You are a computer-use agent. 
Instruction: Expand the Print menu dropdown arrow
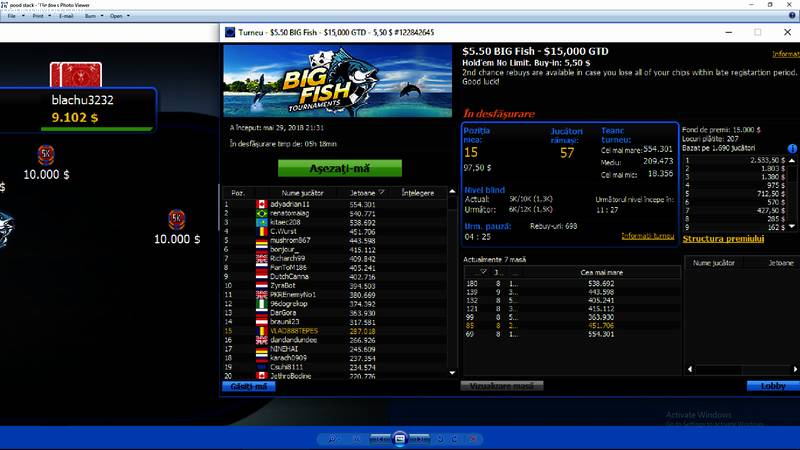point(49,16)
